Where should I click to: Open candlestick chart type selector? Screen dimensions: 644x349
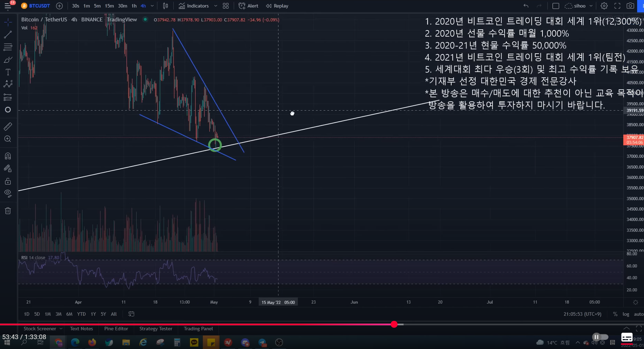pyautogui.click(x=165, y=6)
